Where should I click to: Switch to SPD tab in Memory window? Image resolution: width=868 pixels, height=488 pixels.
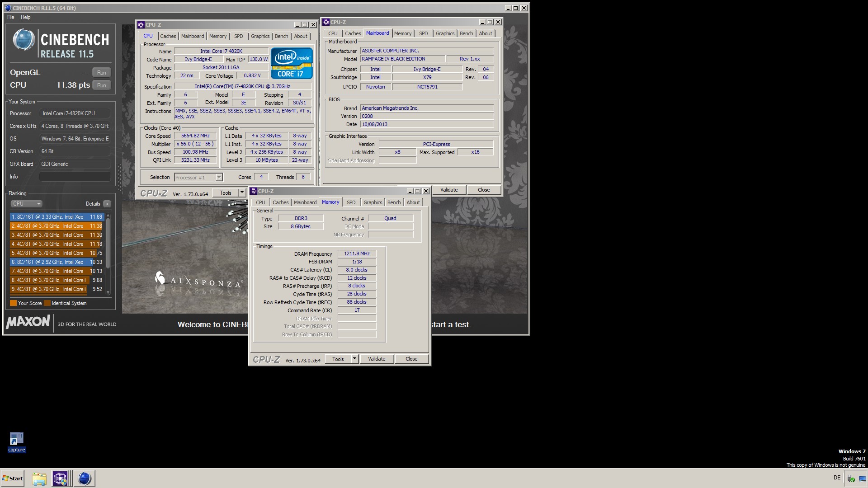coord(351,202)
